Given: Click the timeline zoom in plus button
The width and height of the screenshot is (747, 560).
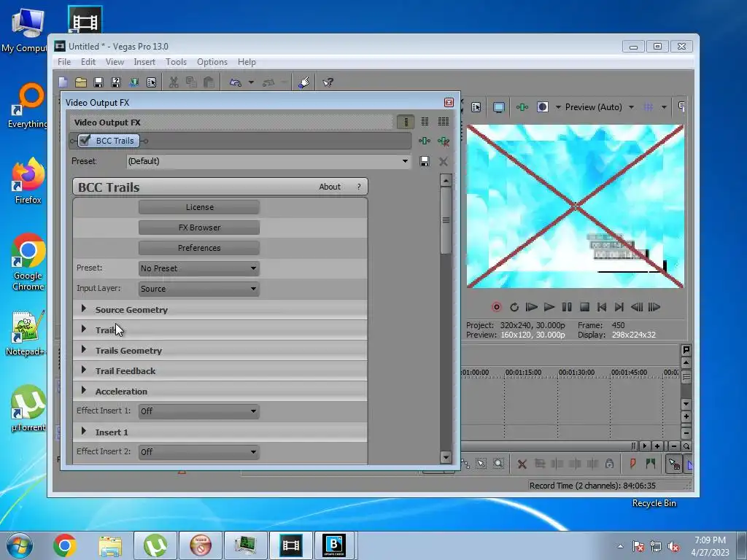Looking at the screenshot, I should coord(657,446).
